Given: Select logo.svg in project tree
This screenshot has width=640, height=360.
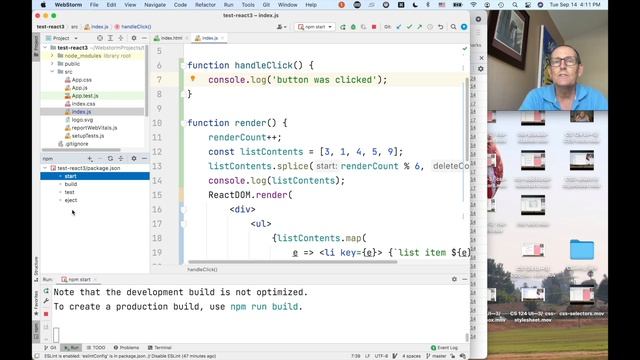Looking at the screenshot, I should pyautogui.click(x=82, y=120).
